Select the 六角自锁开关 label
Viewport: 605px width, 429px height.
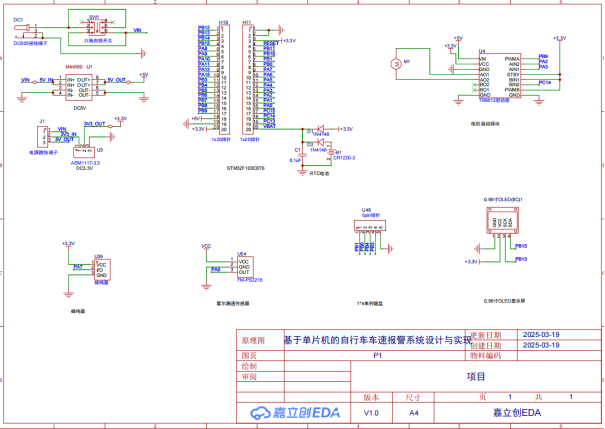point(98,41)
